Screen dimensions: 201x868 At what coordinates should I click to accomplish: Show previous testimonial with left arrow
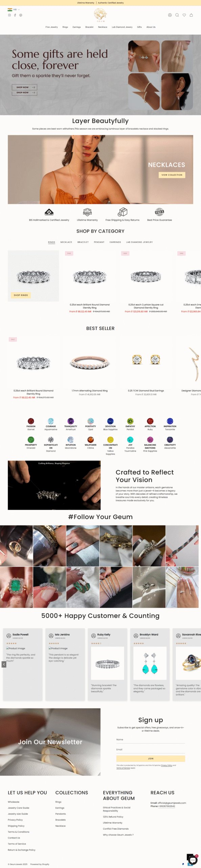(x=4, y=664)
